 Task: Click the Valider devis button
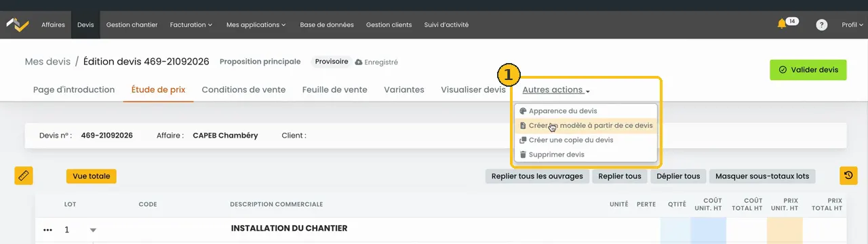(808, 70)
